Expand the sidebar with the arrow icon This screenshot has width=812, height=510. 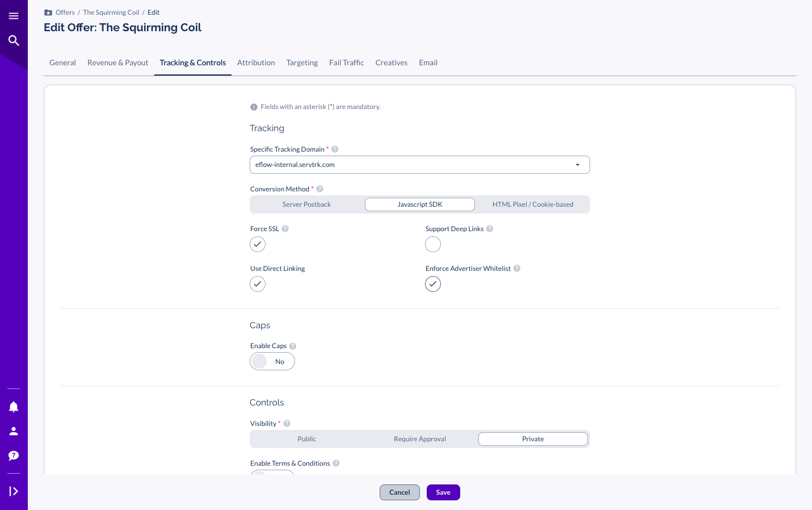[14, 491]
